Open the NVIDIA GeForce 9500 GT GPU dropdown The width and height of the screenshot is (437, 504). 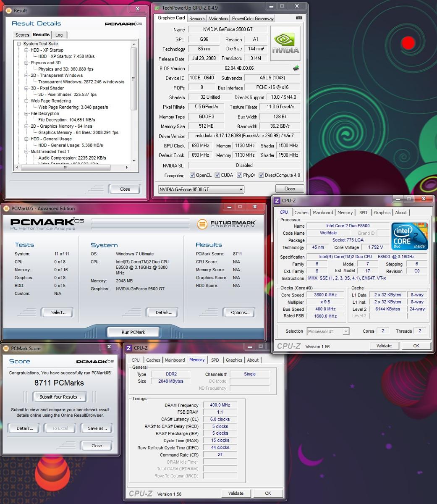(x=201, y=189)
